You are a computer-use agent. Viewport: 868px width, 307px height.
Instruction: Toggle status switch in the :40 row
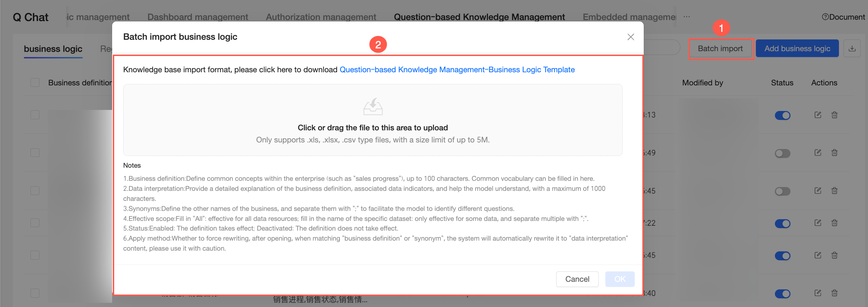tap(783, 294)
